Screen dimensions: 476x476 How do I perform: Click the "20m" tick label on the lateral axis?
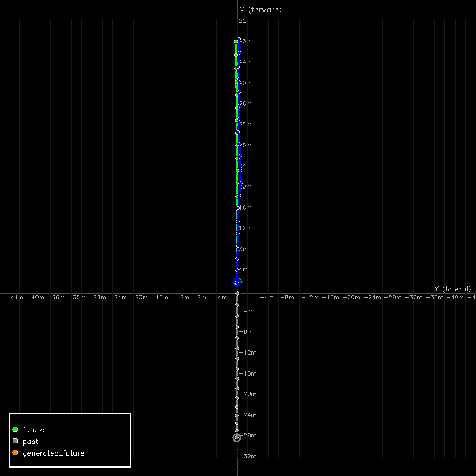pos(141,297)
